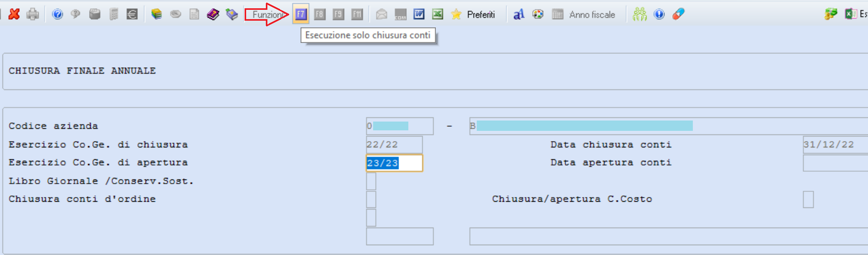
Task: Click Esercizio Co.Ge. di apertura field 23/23
Action: [x=394, y=163]
